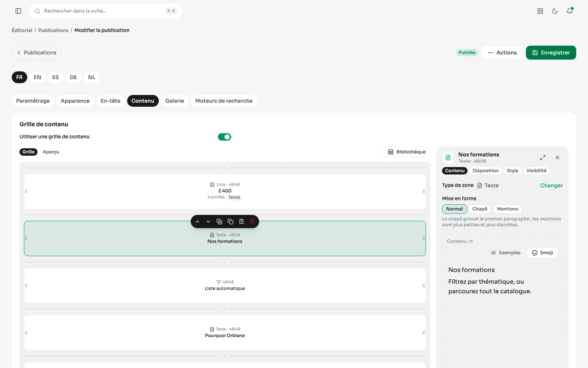
Task: Open the apps grid in the header
Action: click(x=540, y=11)
